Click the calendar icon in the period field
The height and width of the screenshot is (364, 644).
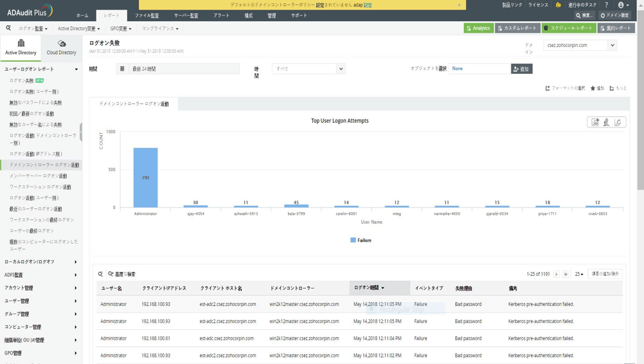[122, 69]
